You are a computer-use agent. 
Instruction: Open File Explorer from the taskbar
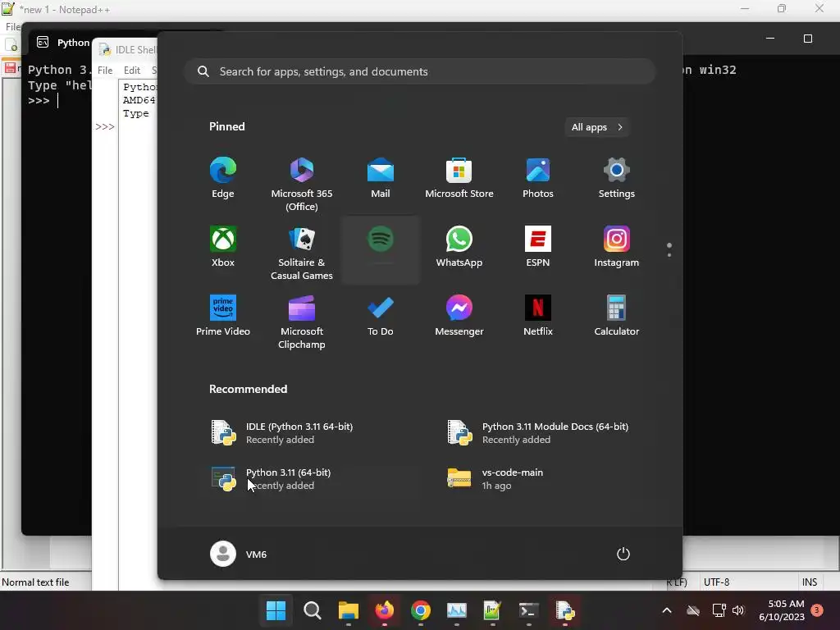tap(348, 610)
